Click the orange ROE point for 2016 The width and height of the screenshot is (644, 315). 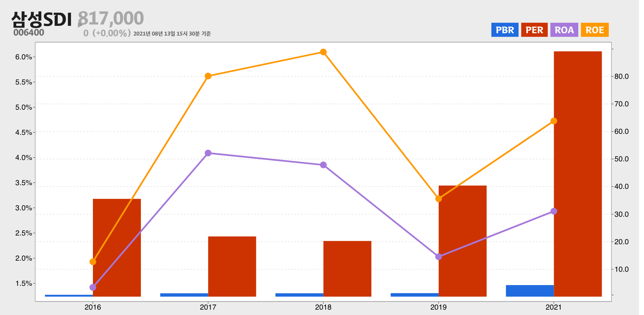point(93,262)
